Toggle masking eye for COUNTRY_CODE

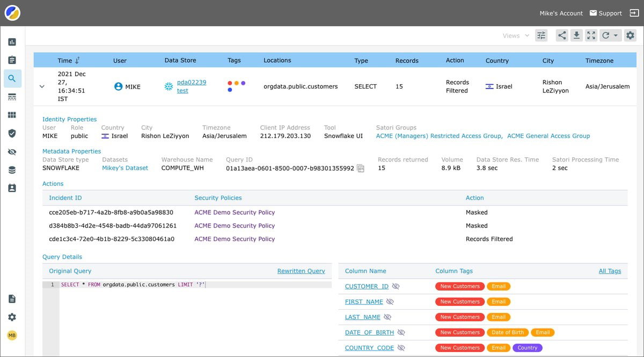(401, 348)
